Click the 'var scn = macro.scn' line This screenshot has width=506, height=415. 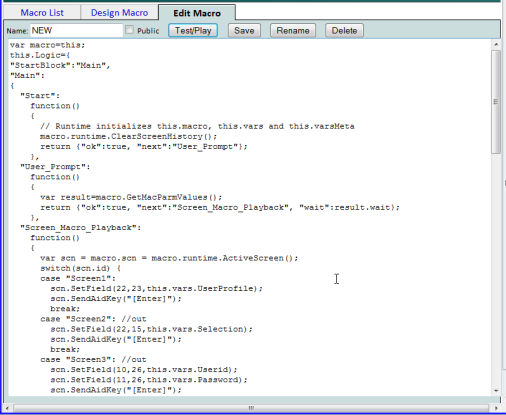(169, 258)
